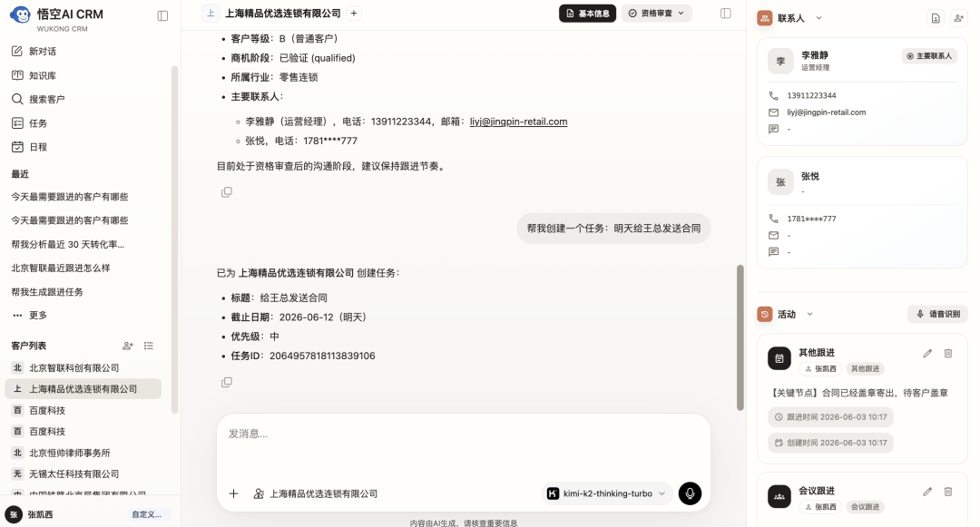Click 自定义 button near user name

coord(148,514)
